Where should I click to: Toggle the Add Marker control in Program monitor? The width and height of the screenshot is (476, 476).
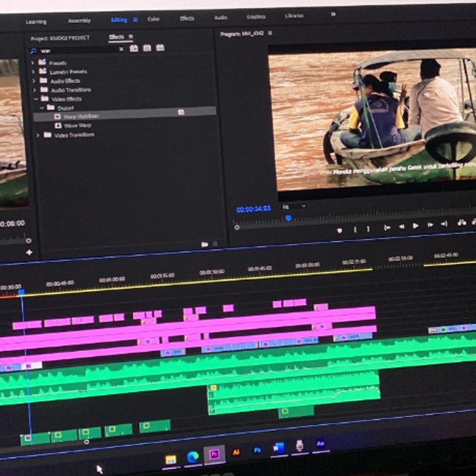tap(340, 230)
